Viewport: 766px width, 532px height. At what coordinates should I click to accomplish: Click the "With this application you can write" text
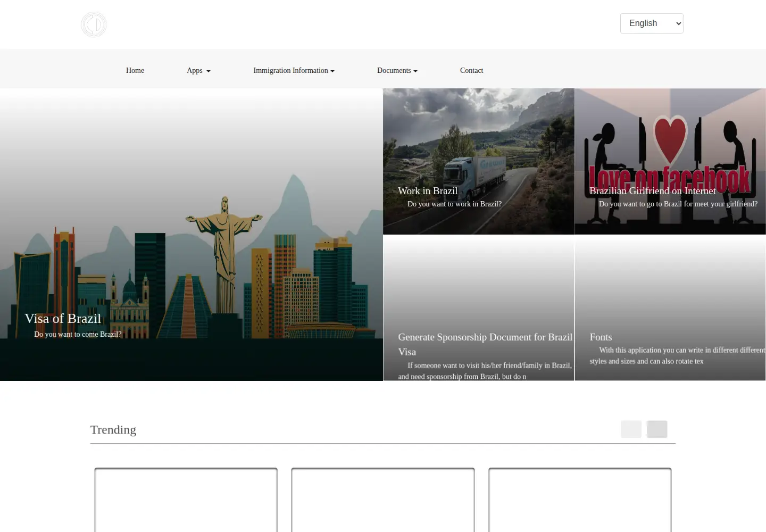coord(677,355)
